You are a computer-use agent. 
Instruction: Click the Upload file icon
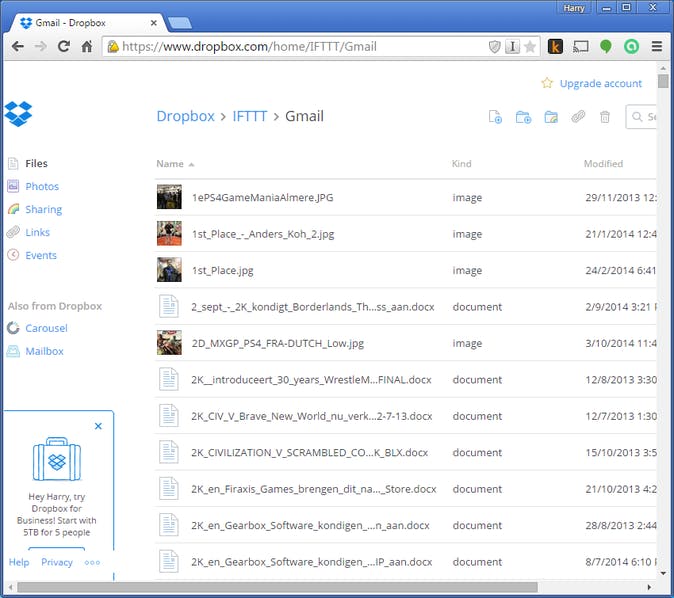[x=495, y=117]
